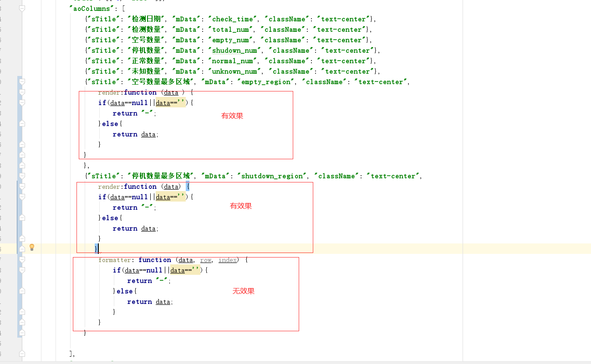Click the selected closing brace on highlighted line

pyautogui.click(x=96, y=248)
